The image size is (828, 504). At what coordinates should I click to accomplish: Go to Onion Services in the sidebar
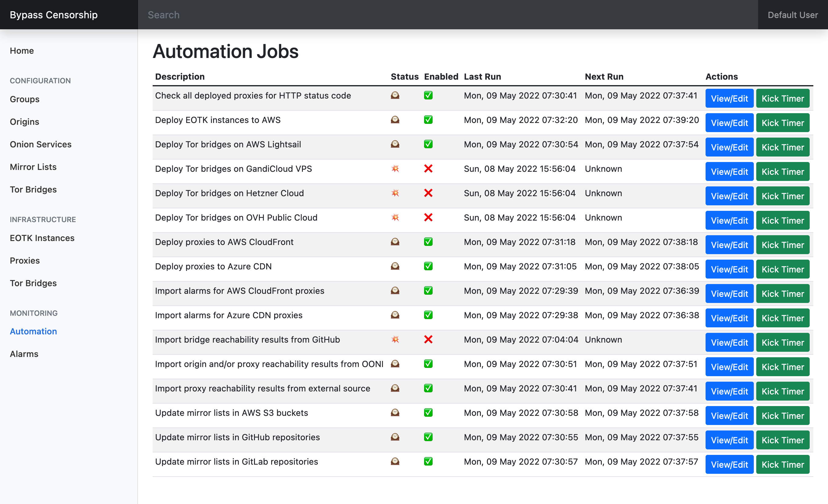41,144
